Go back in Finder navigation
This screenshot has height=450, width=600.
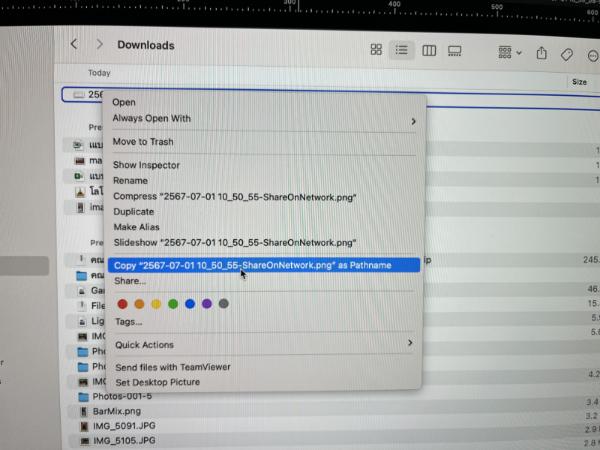tap(74, 44)
